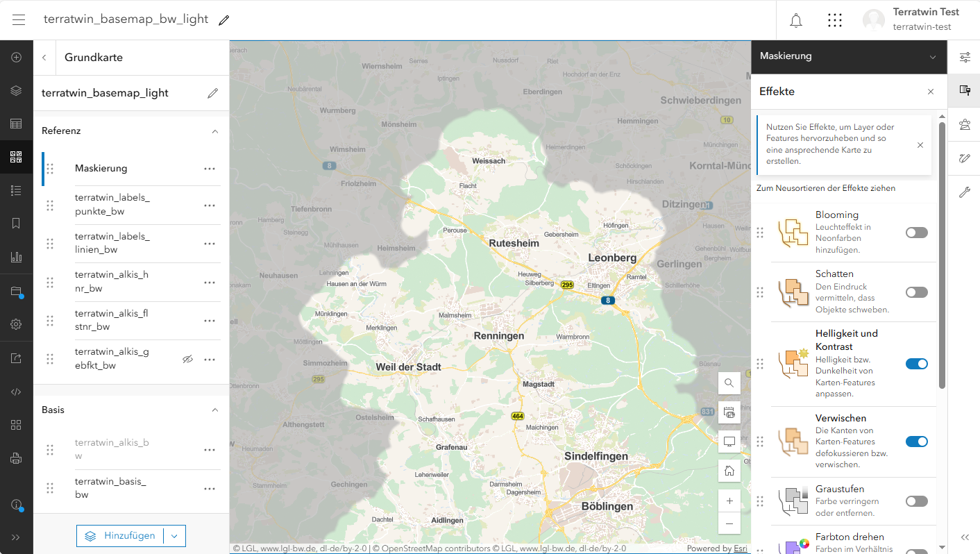Turn off the Verwischen effect
This screenshot has height=554, width=980.
(916, 442)
